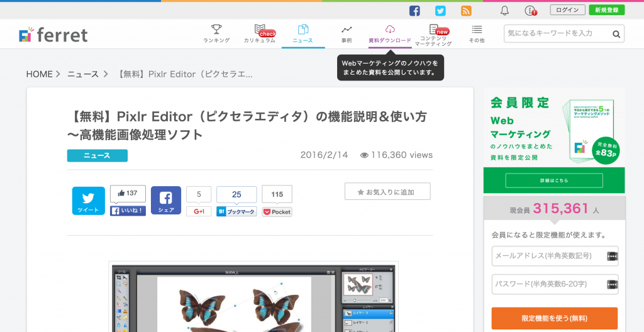Click 限定機能を使う(無料) button
Image resolution: width=644 pixels, height=332 pixels.
(x=555, y=318)
